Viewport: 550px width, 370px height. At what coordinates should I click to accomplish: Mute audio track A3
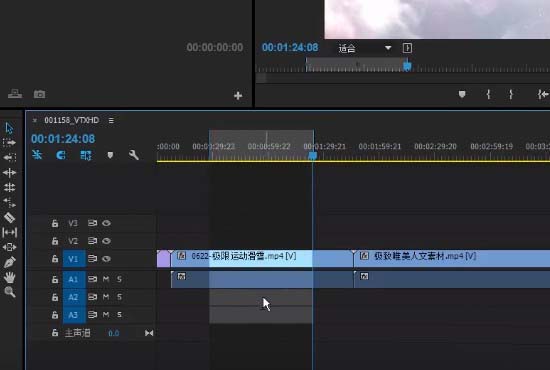pyautogui.click(x=106, y=315)
